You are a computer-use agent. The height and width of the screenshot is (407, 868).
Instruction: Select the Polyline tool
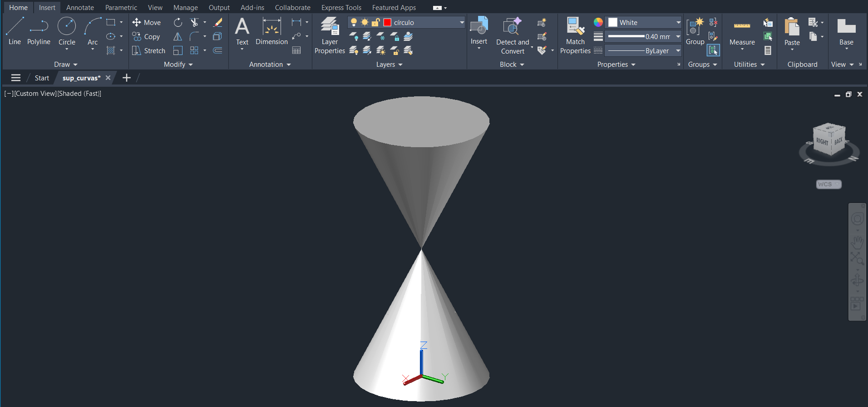[39, 31]
